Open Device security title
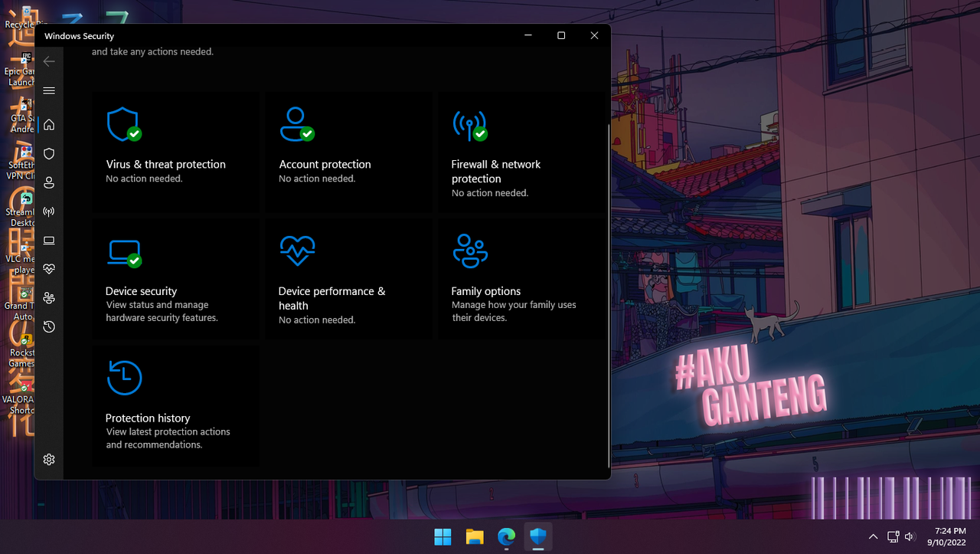 point(141,291)
